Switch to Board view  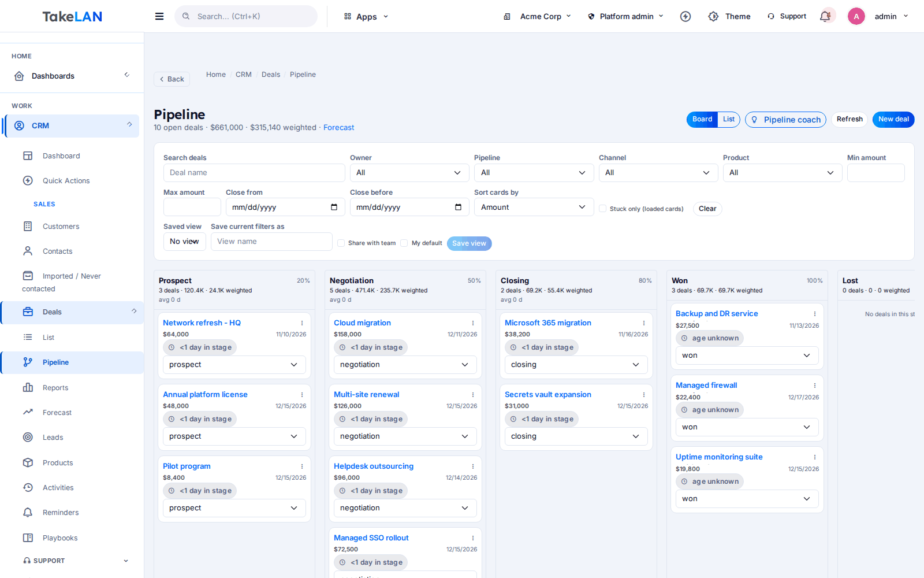[x=702, y=120]
